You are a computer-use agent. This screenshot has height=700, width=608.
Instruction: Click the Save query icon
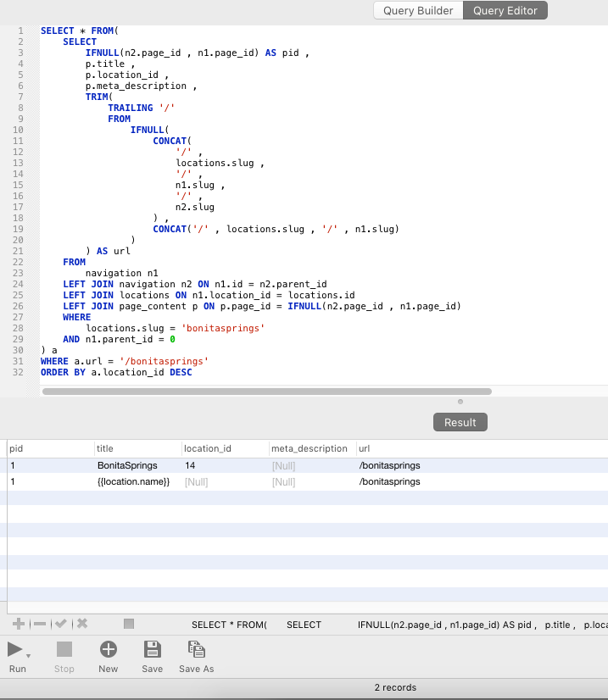tap(153, 650)
